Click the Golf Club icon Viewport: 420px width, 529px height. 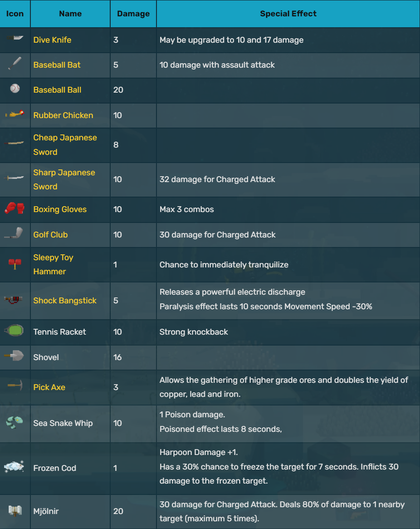[15, 233]
